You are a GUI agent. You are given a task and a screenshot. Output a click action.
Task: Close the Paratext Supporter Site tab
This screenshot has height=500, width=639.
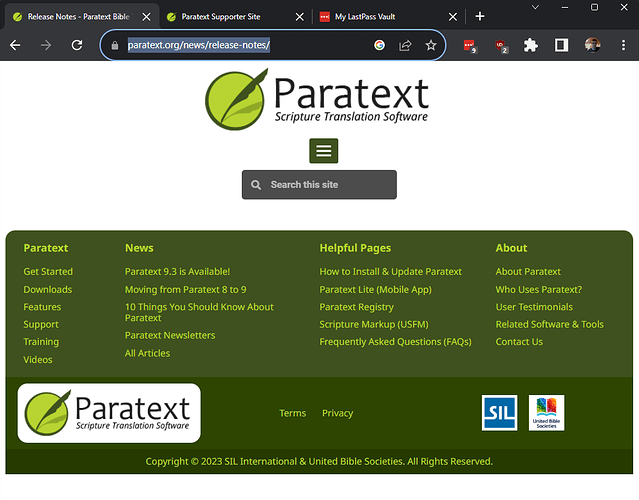[300, 17]
